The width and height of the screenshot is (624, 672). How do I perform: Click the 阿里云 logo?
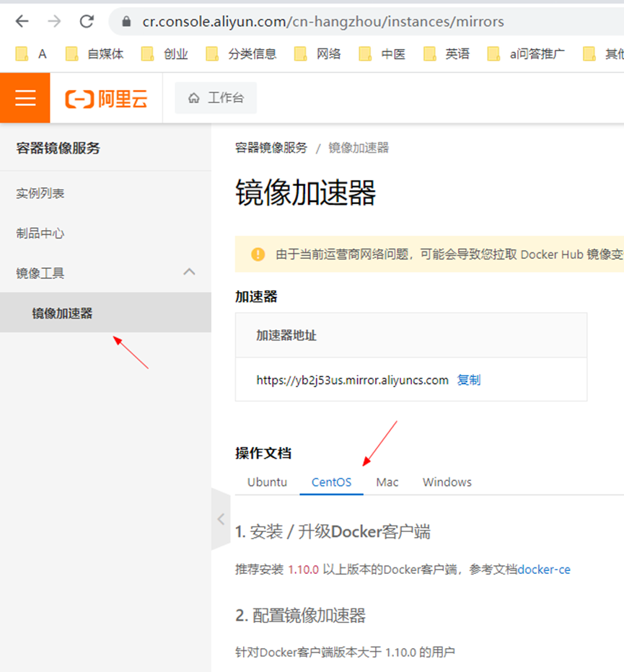[x=106, y=99]
